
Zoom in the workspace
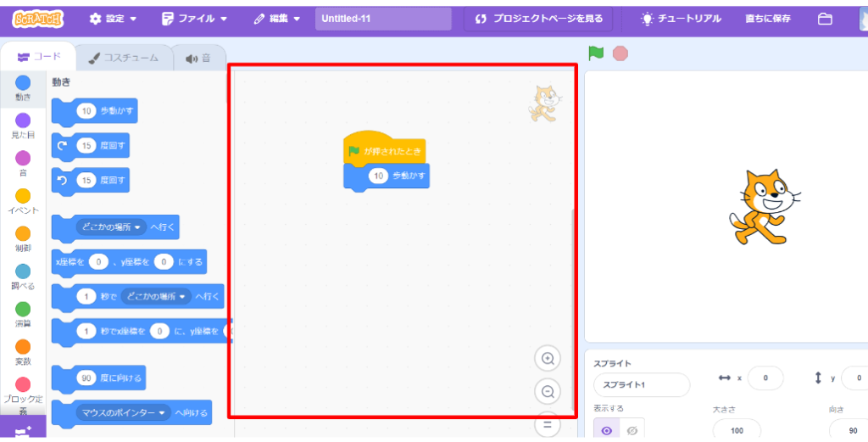(x=548, y=358)
